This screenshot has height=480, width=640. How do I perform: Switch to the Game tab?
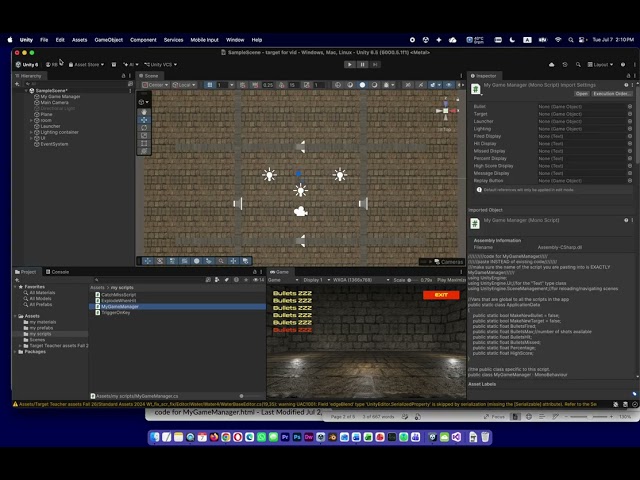[x=279, y=272]
